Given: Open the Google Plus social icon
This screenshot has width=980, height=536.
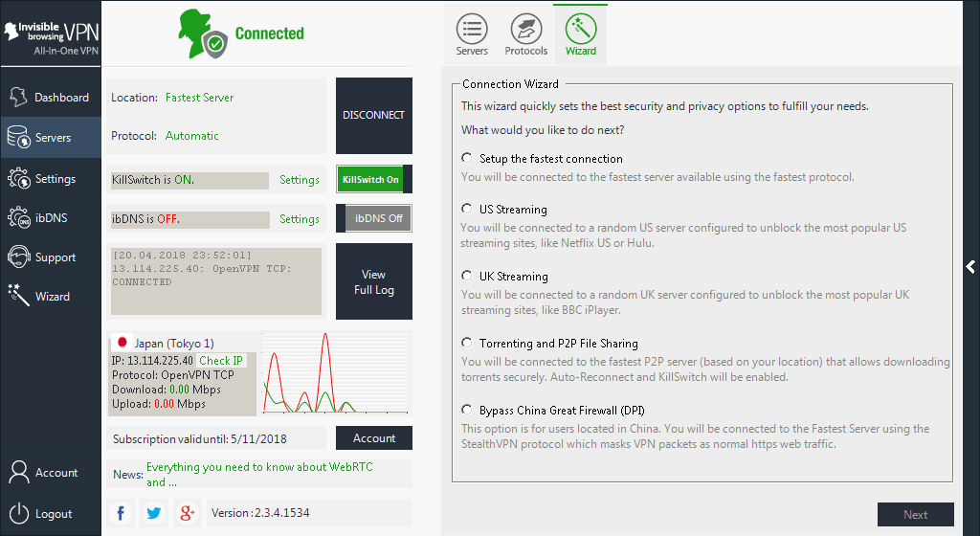Looking at the screenshot, I should tap(187, 513).
